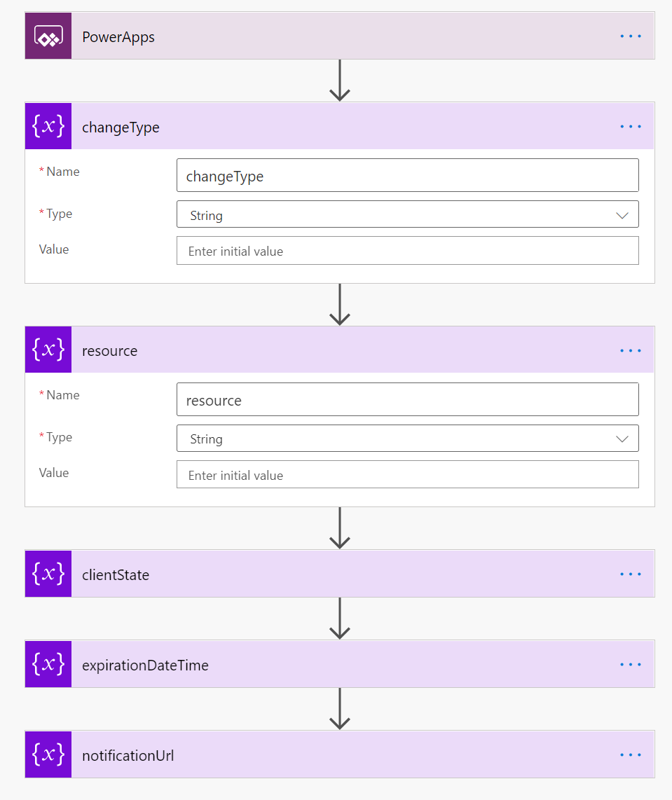The height and width of the screenshot is (800, 672).
Task: Focus the changeType initial Value field
Action: click(x=408, y=251)
